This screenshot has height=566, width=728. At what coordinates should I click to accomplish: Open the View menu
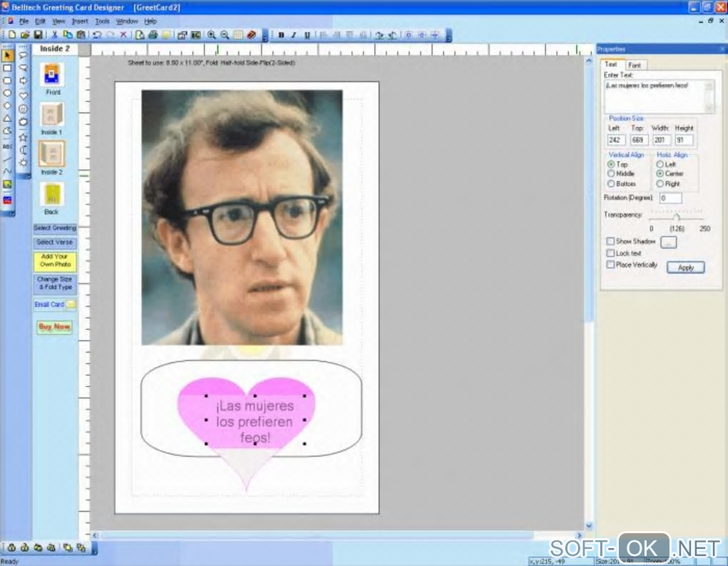coord(59,21)
